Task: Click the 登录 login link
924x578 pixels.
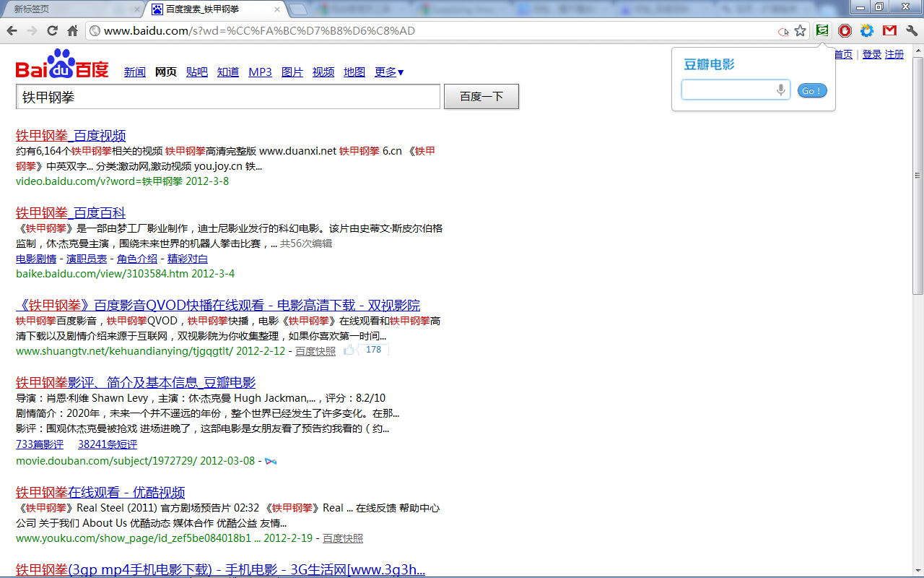Action: (872, 54)
